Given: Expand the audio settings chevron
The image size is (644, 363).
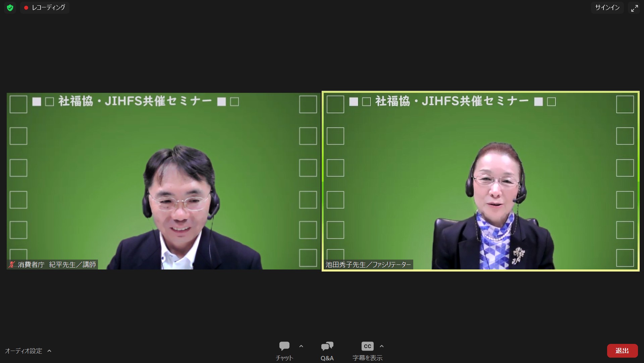Looking at the screenshot, I should [49, 351].
